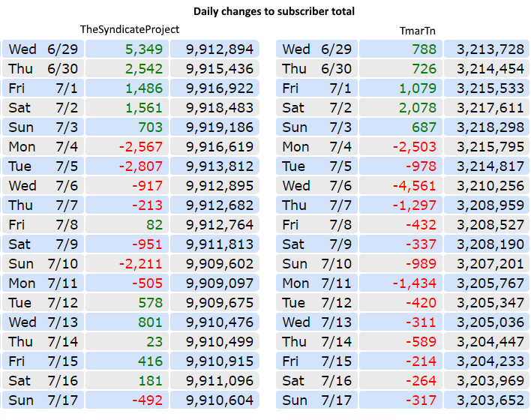Click the 1,486 green value
531x420 pixels.
[x=144, y=88]
